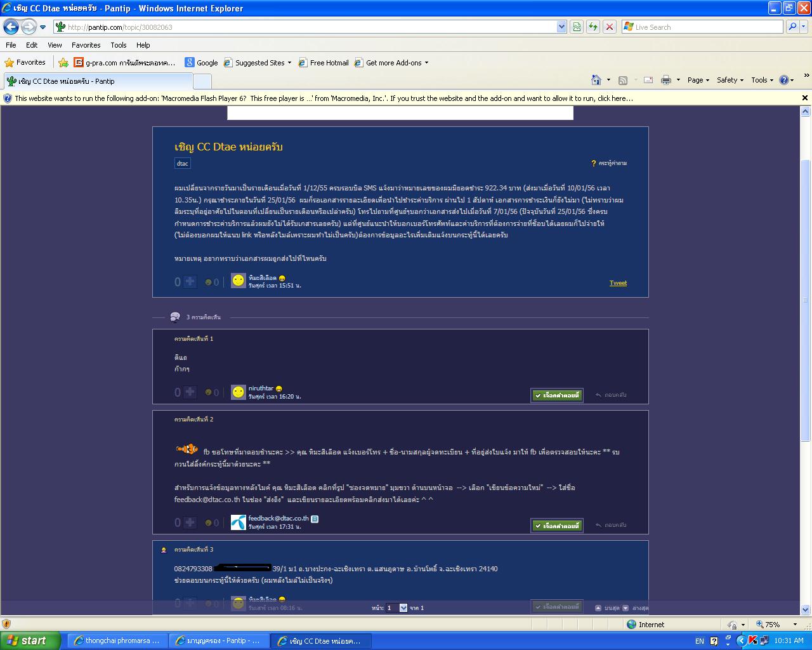Click the Live Search box
Screen dimensions: 812x650
click(x=702, y=27)
